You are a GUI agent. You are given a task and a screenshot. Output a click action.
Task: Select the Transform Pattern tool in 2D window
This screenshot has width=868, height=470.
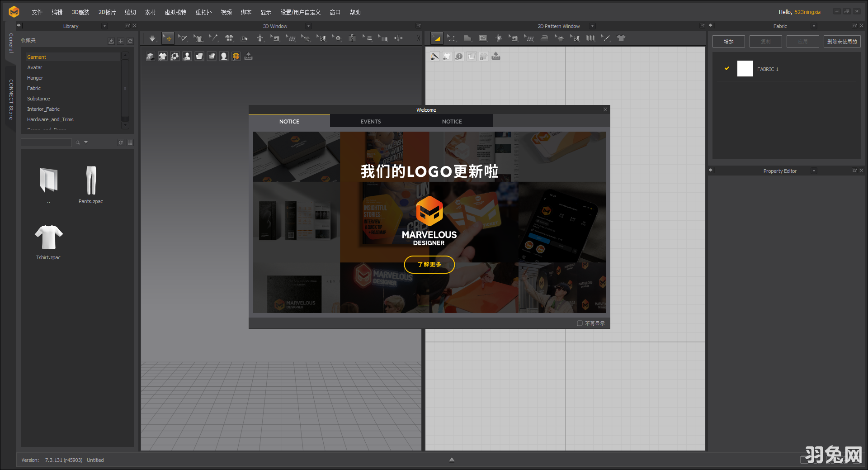[437, 38]
